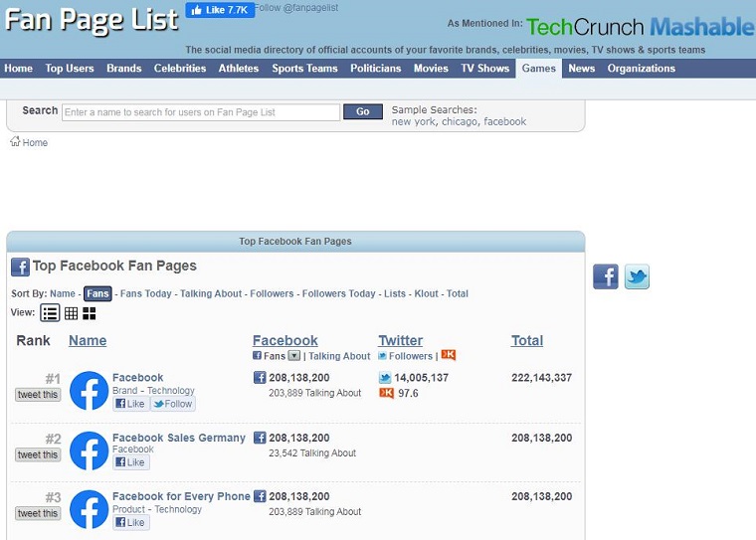Open the Movies menu item

[431, 68]
